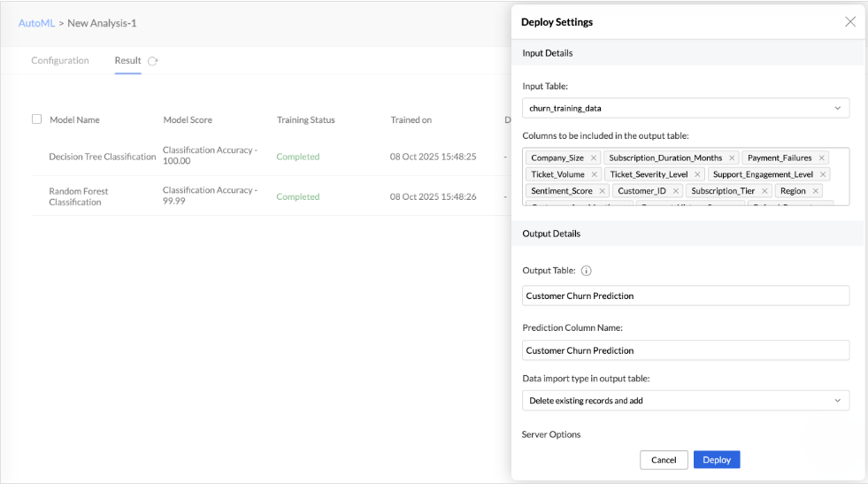Toggle the select-all models checkbox
The image size is (868, 484).
pyautogui.click(x=37, y=119)
